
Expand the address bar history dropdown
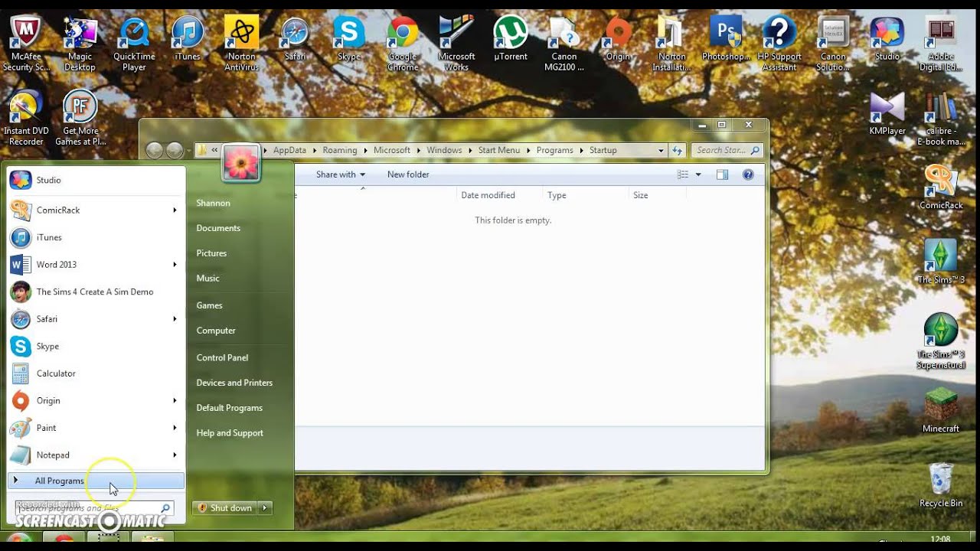pos(661,151)
